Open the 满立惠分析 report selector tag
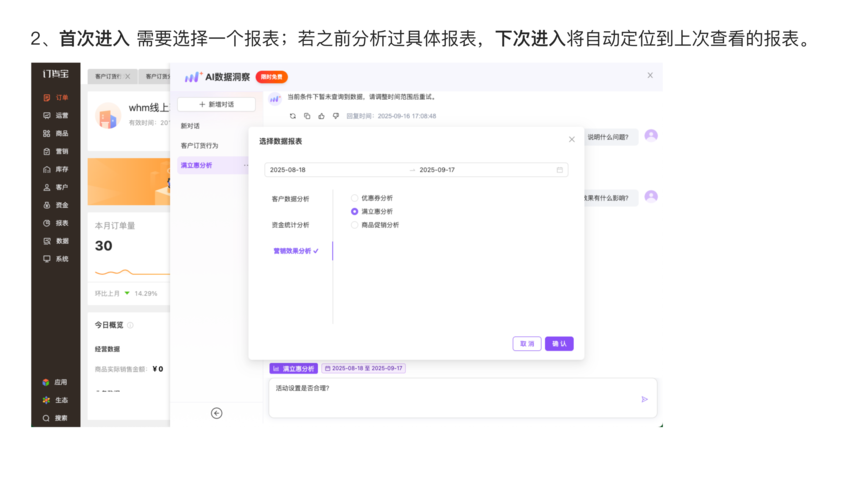The image size is (860, 484). 294,368
